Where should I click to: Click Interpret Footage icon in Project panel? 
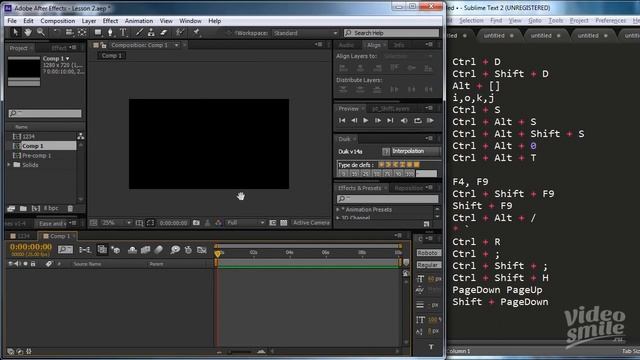point(11,209)
